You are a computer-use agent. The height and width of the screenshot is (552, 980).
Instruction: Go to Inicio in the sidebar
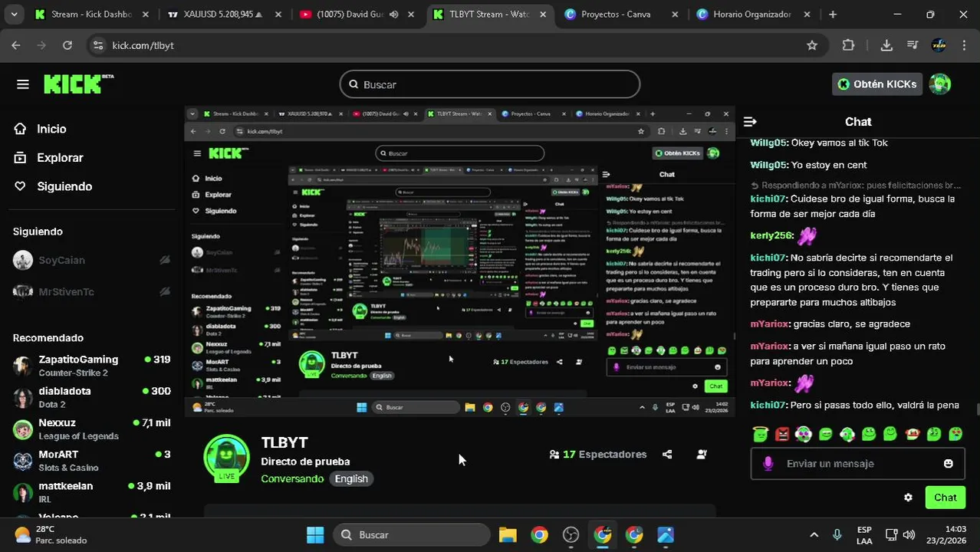pyautogui.click(x=51, y=129)
